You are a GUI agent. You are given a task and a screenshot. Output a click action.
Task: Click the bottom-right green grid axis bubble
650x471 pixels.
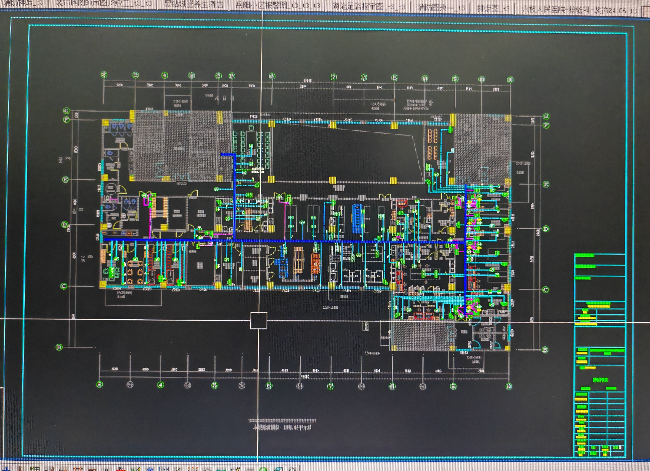click(507, 383)
